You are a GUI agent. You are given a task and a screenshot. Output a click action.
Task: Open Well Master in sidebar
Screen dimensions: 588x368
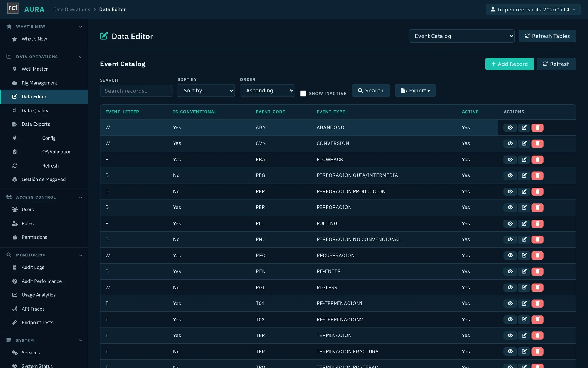44,69
